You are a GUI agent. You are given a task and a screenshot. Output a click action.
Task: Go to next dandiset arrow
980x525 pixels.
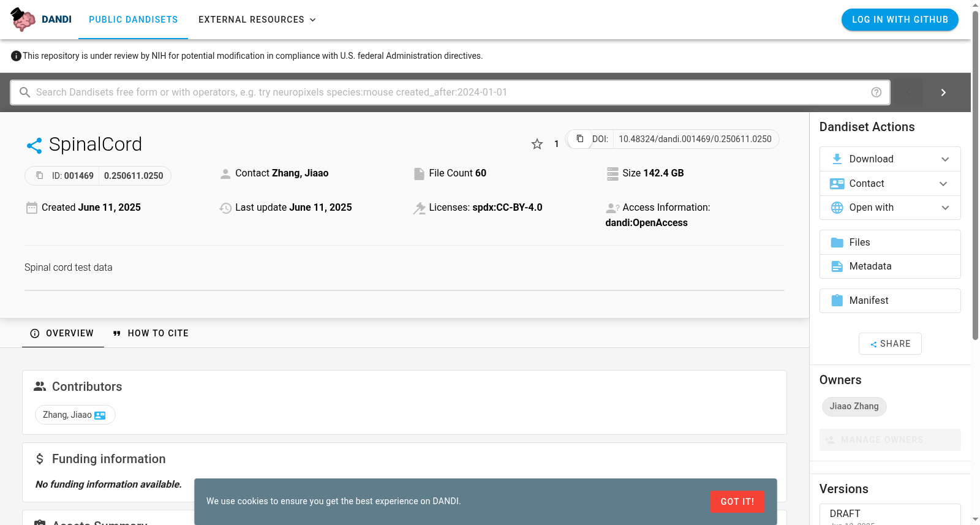[x=943, y=93]
